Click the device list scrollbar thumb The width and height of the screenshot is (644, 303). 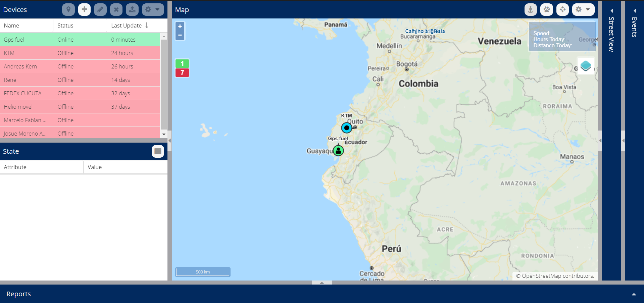pos(164,85)
